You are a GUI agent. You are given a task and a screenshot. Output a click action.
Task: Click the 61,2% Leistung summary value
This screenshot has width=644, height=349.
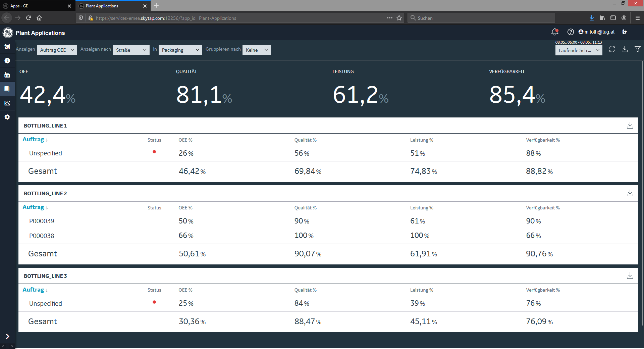361,95
